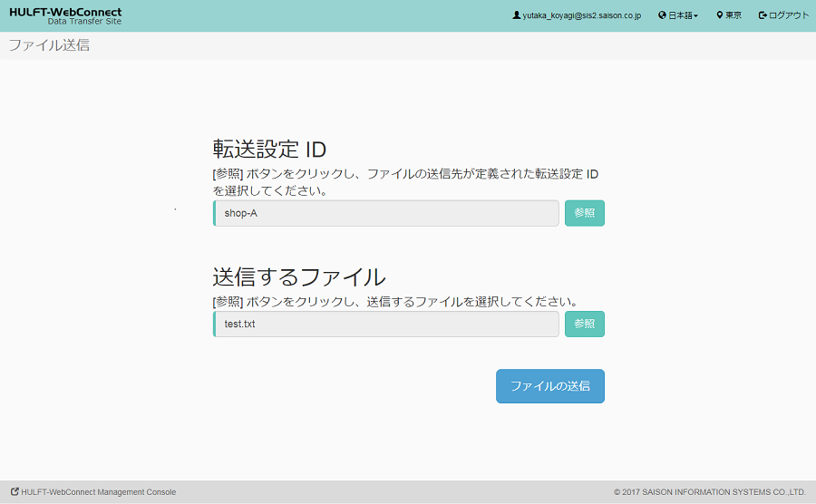Click the ファイル送信 page title
The width and height of the screenshot is (816, 504).
[x=49, y=45]
